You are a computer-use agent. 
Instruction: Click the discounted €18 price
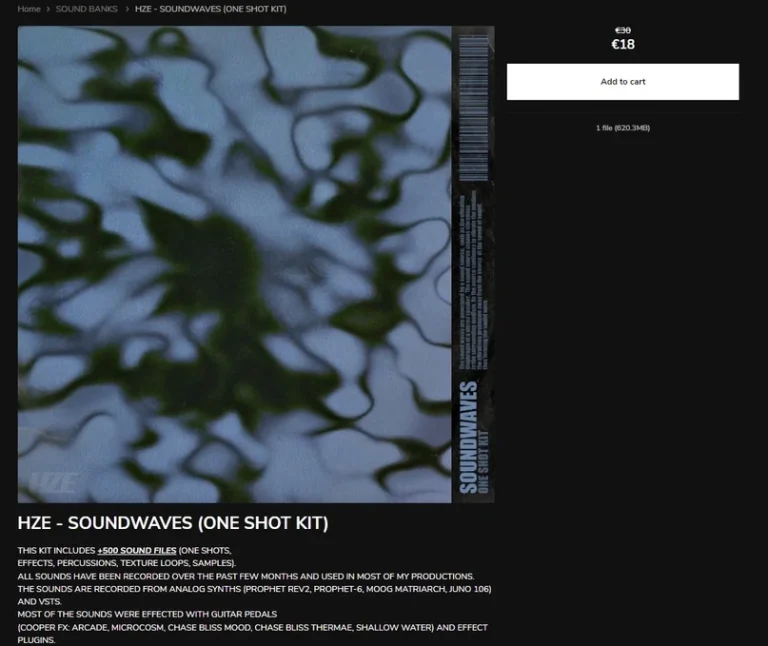click(x=623, y=45)
